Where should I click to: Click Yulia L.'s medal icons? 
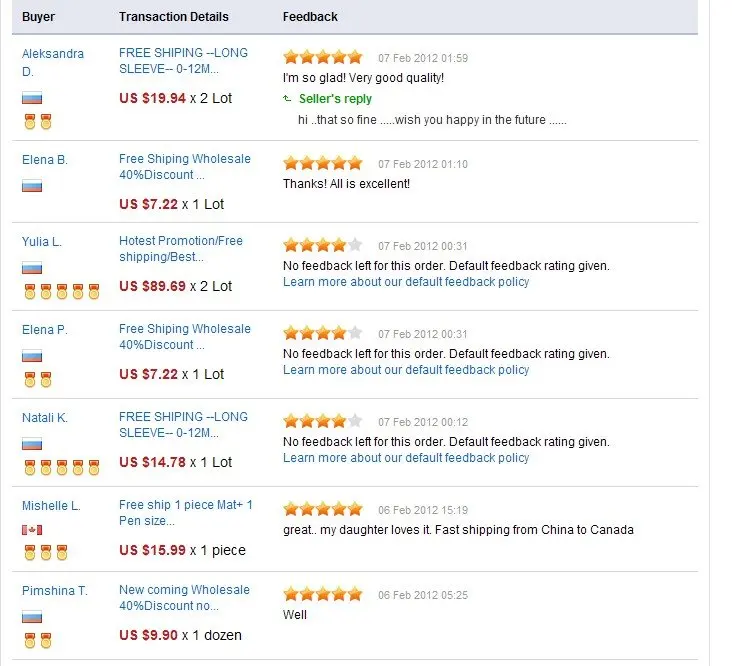pyautogui.click(x=62, y=291)
